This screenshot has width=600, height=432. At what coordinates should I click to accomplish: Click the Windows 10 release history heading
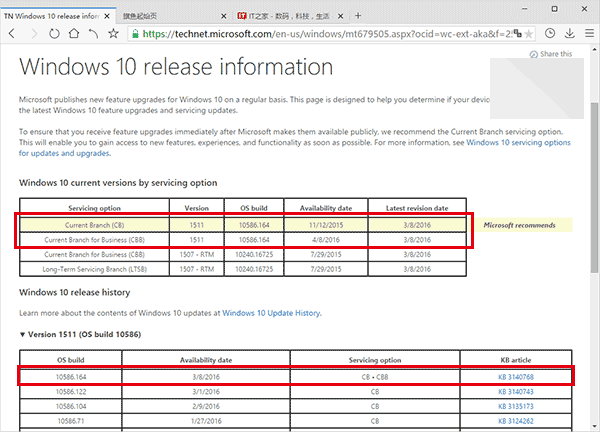point(75,292)
